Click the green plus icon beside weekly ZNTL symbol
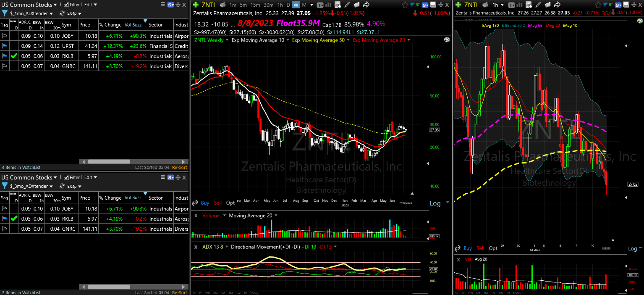 click(x=195, y=5)
